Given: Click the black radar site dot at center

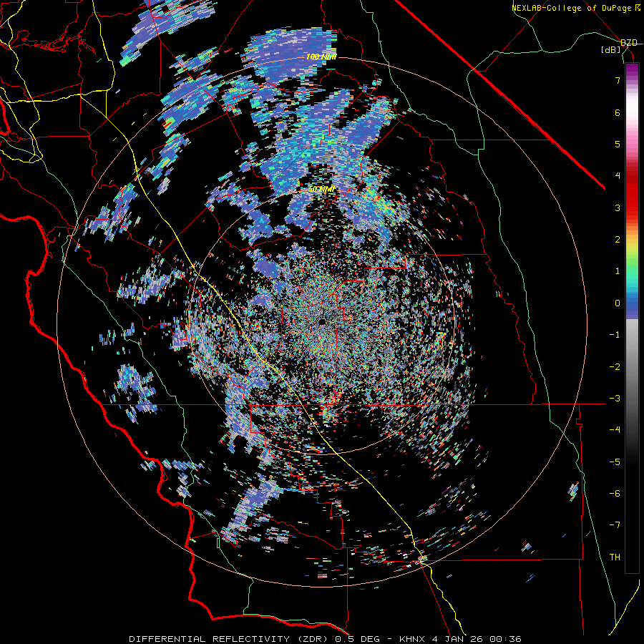Looking at the screenshot, I should pos(322,321).
